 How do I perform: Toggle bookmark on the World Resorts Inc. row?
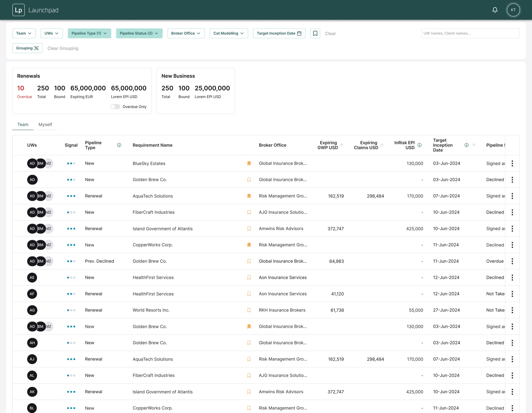pyautogui.click(x=249, y=310)
